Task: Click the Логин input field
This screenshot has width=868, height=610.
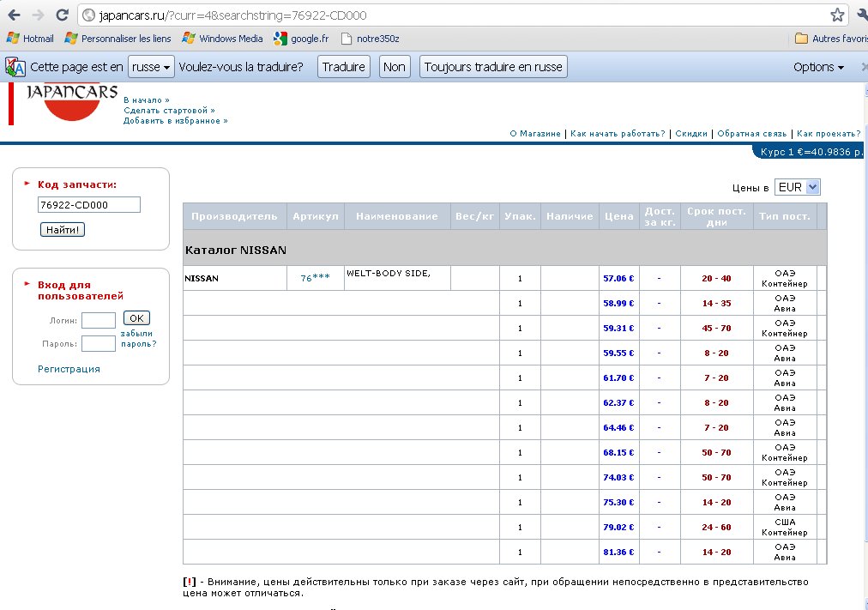Action: pos(99,320)
